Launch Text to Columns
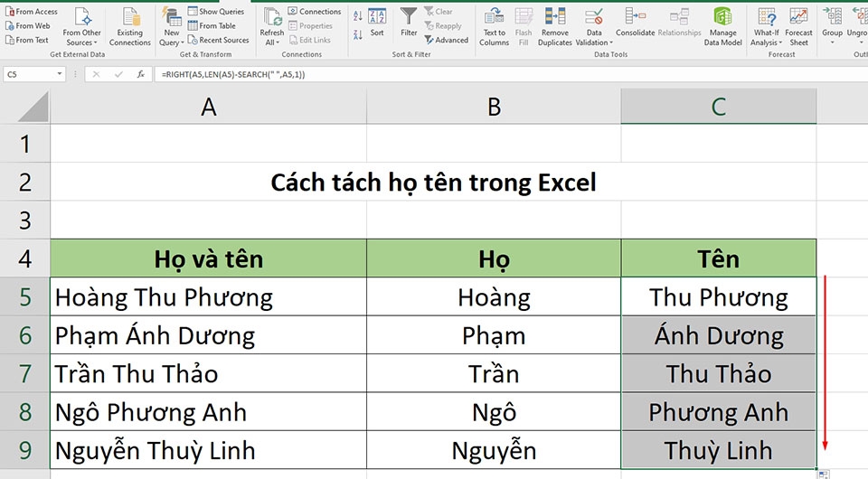This screenshot has height=479, width=868. [x=494, y=26]
